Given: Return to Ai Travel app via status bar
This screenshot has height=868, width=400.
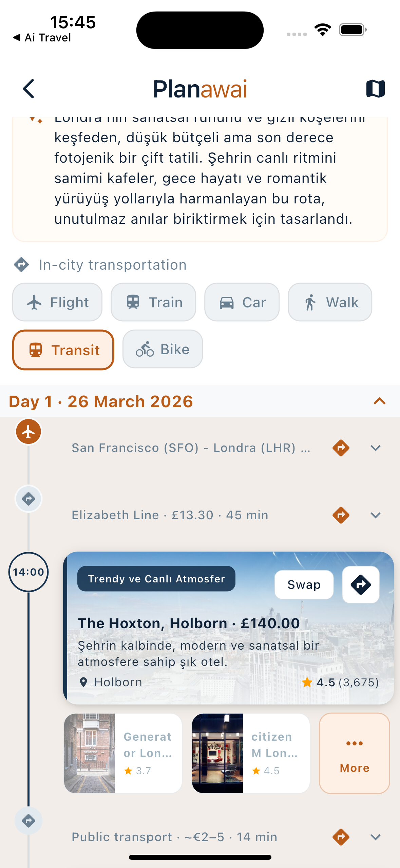Looking at the screenshot, I should [42, 38].
